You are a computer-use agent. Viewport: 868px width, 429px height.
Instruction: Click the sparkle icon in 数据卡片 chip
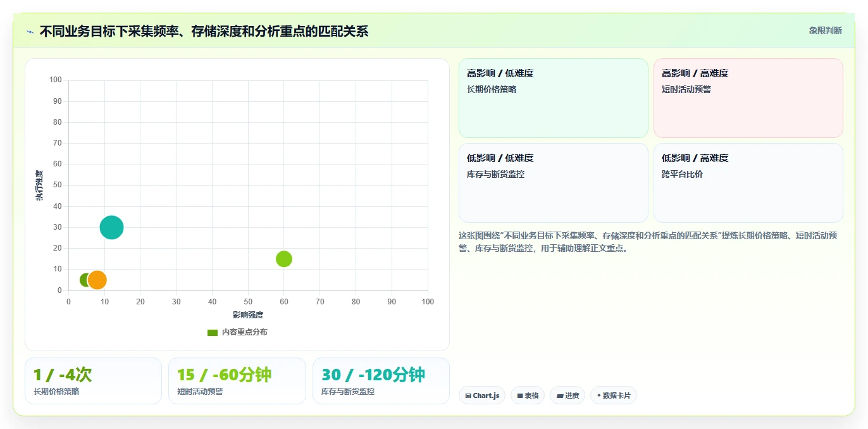[x=599, y=395]
